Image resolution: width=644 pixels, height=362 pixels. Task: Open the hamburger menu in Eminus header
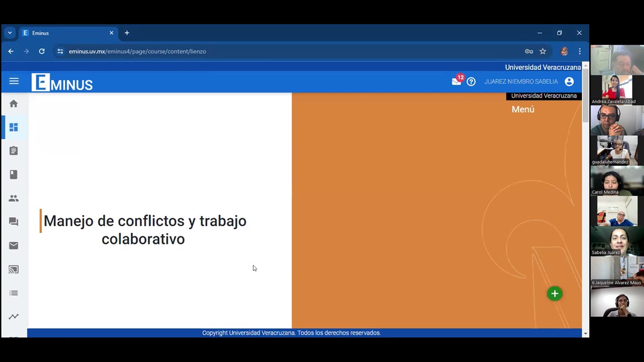[x=14, y=81]
